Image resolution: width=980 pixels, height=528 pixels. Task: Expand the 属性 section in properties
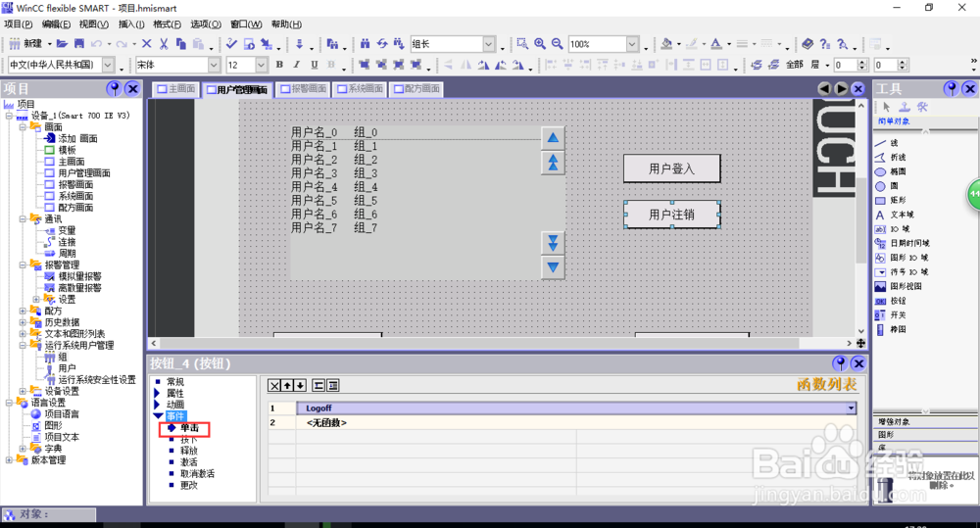(x=157, y=393)
